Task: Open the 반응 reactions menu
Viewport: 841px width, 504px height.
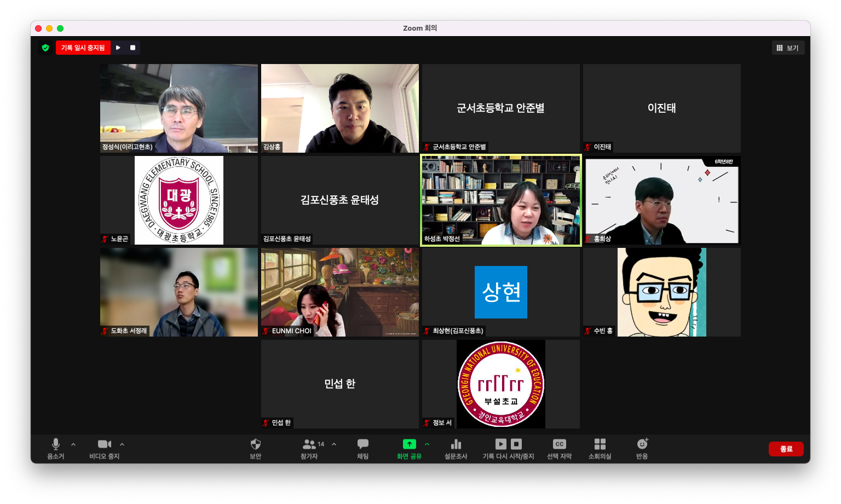Action: coord(642,449)
